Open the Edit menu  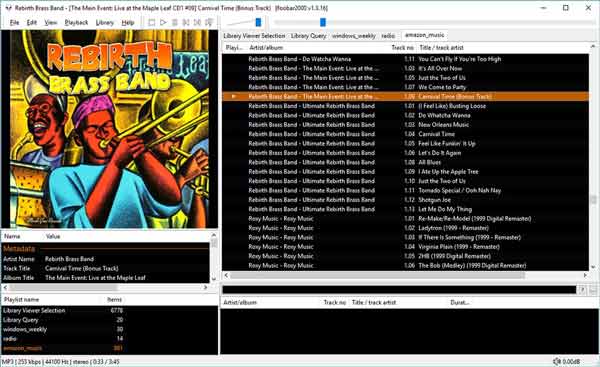coord(32,23)
